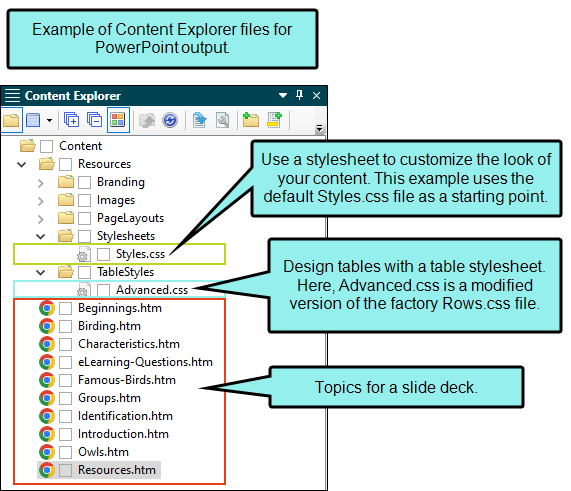Expand the Branding folder
This screenshot has width=571, height=491.
(40, 183)
